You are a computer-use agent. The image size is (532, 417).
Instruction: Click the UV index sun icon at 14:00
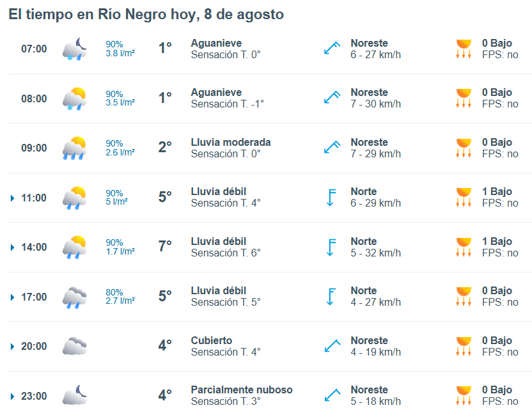[x=464, y=247]
